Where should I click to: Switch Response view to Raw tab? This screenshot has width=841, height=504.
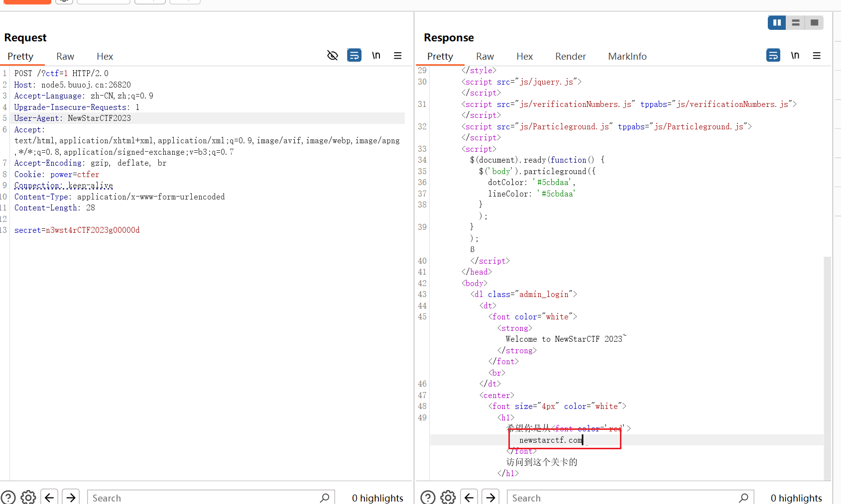[485, 56]
